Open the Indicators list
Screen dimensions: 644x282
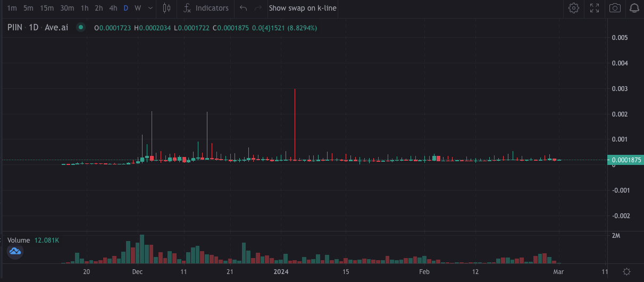206,8
